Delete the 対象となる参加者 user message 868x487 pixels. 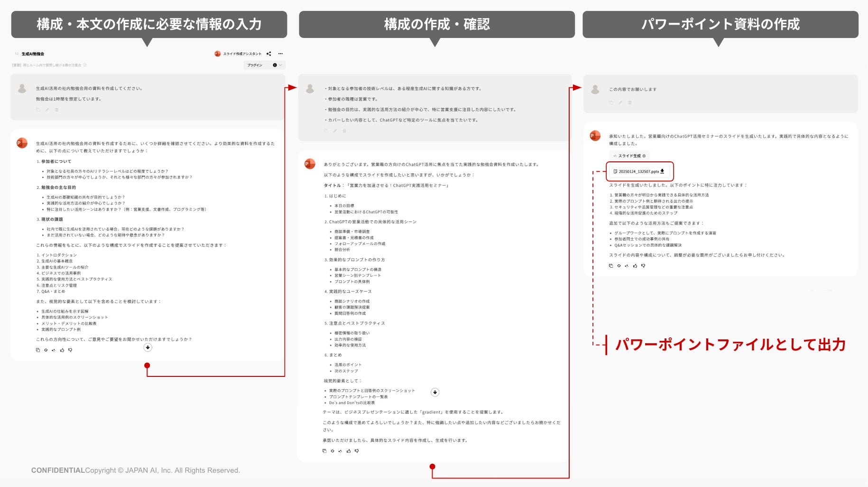coord(344,131)
